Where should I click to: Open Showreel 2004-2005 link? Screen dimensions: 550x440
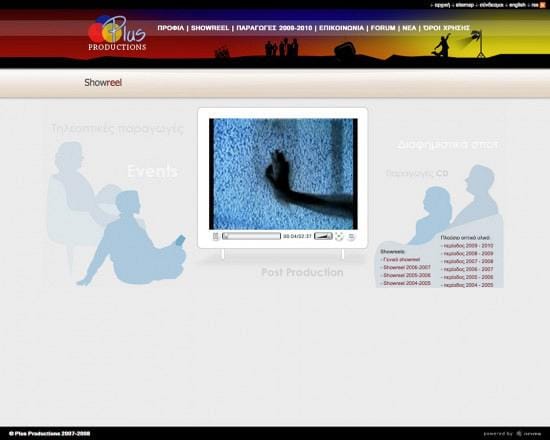click(x=407, y=283)
